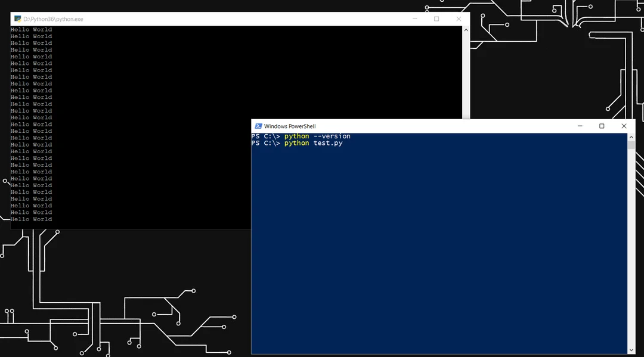Viewport: 644px width, 357px height.
Task: Click the PowerShell scrollbar up arrow
Action: 631,137
